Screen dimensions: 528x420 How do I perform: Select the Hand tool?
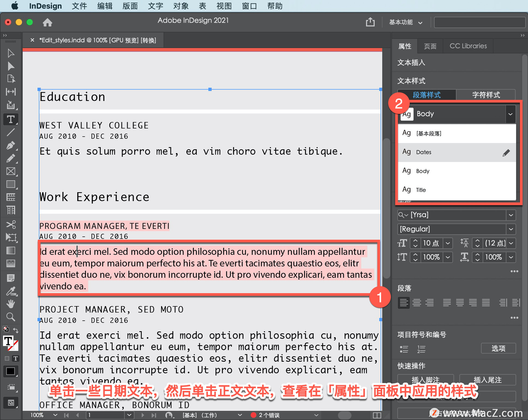pyautogui.click(x=11, y=304)
